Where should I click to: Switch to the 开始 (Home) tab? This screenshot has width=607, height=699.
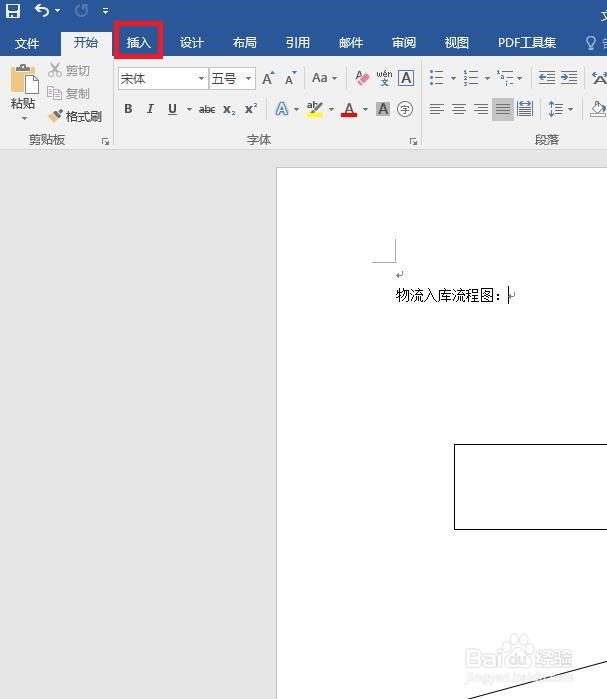[86, 43]
